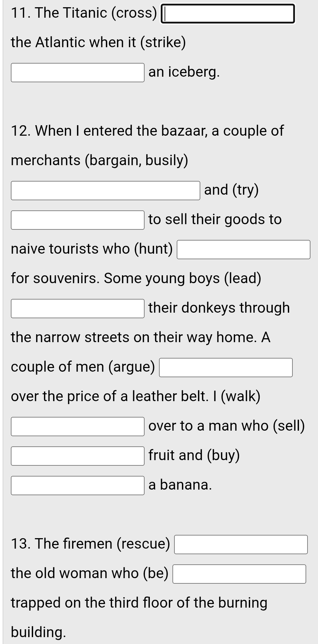This screenshot has height=644, width=318.
Task: Click the question text '12. When I entered the bazaar'
Action: 109,131
